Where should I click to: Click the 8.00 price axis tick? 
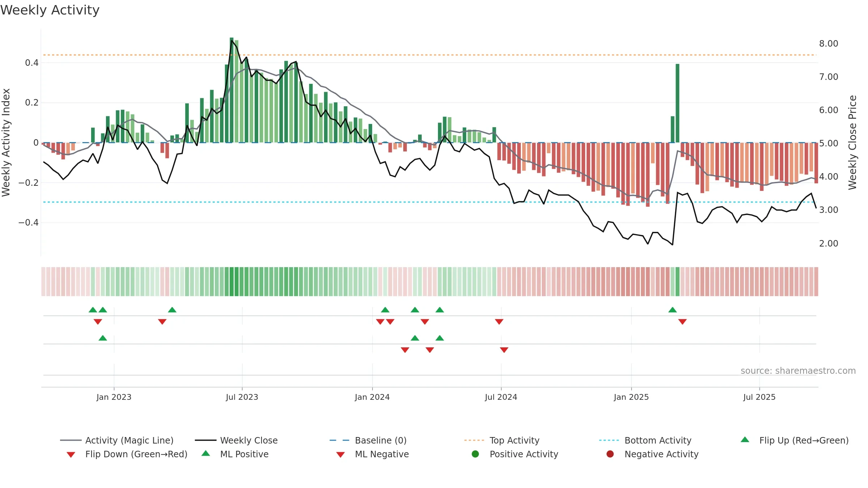tap(829, 43)
